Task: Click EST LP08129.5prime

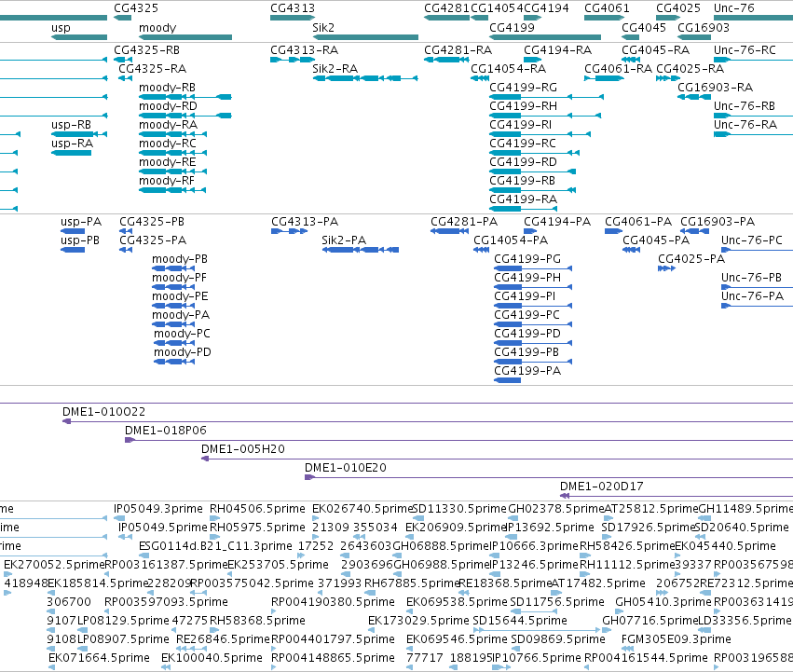Action: (123, 621)
